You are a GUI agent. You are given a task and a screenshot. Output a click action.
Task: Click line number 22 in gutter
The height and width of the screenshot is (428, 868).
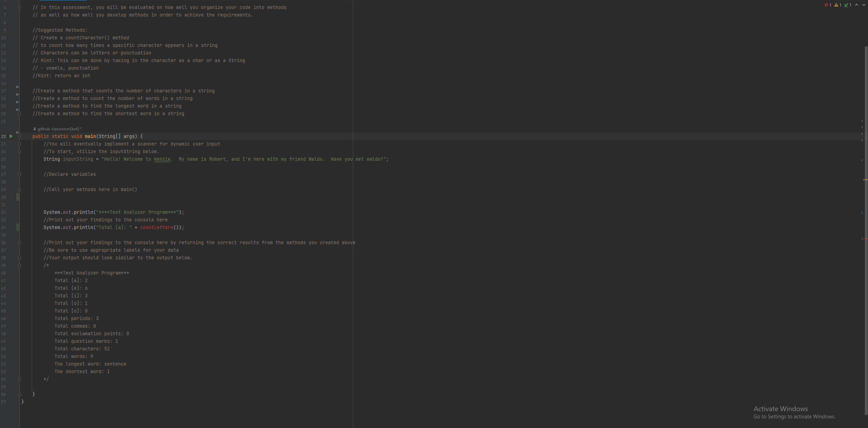pos(3,136)
